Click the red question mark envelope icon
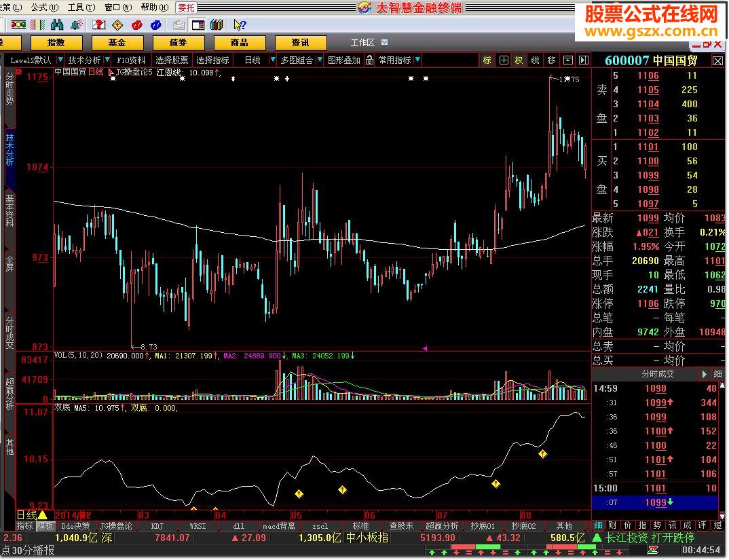 (x=98, y=24)
